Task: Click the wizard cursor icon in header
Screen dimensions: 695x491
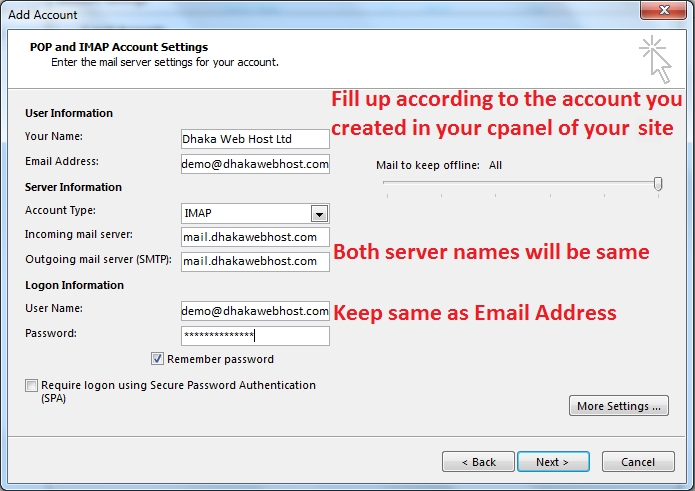Action: pos(655,58)
